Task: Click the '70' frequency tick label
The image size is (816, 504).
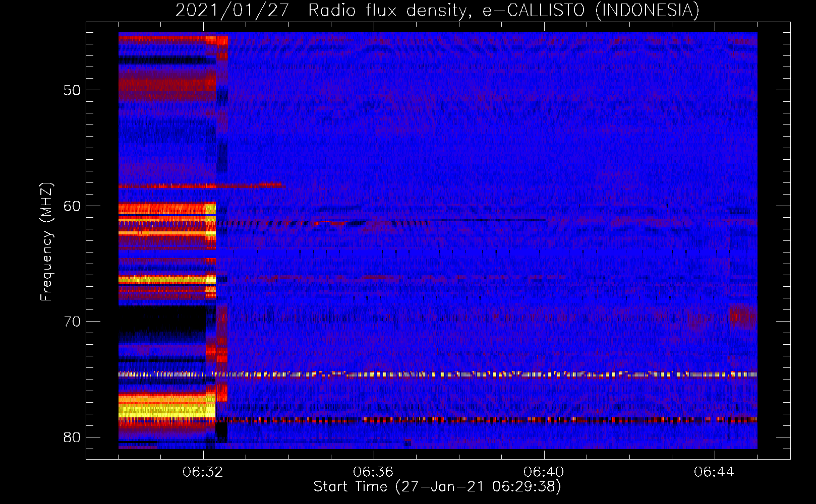Action: (72, 322)
